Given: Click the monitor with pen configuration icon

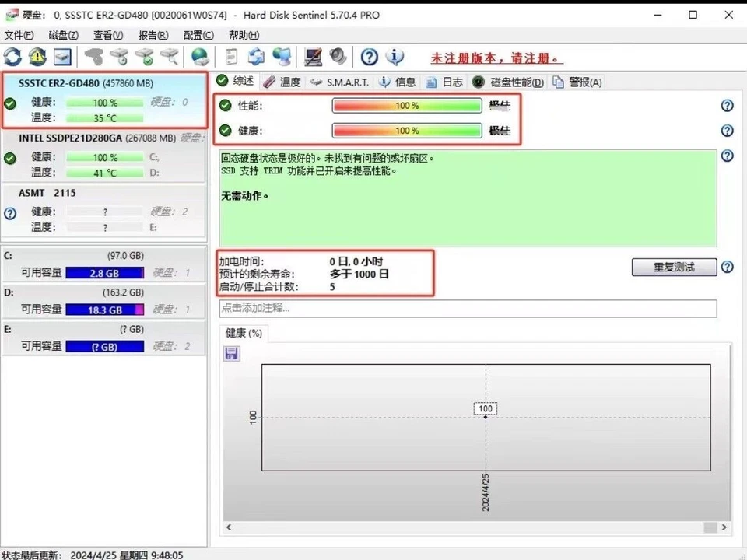Looking at the screenshot, I should pos(313,57).
